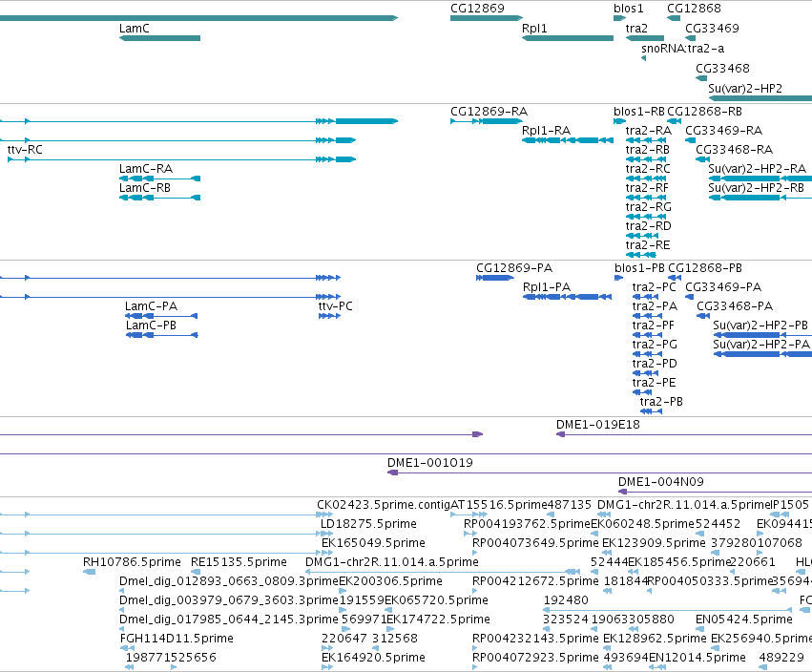Click the CG33468-RA transcript label
Screen dimensions: 812x672
735,150
